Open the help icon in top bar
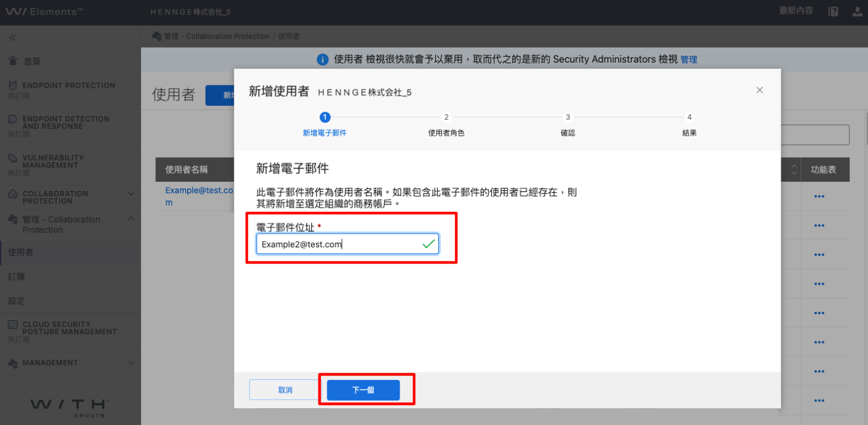Viewport: 868px width, 425px height. tap(833, 11)
